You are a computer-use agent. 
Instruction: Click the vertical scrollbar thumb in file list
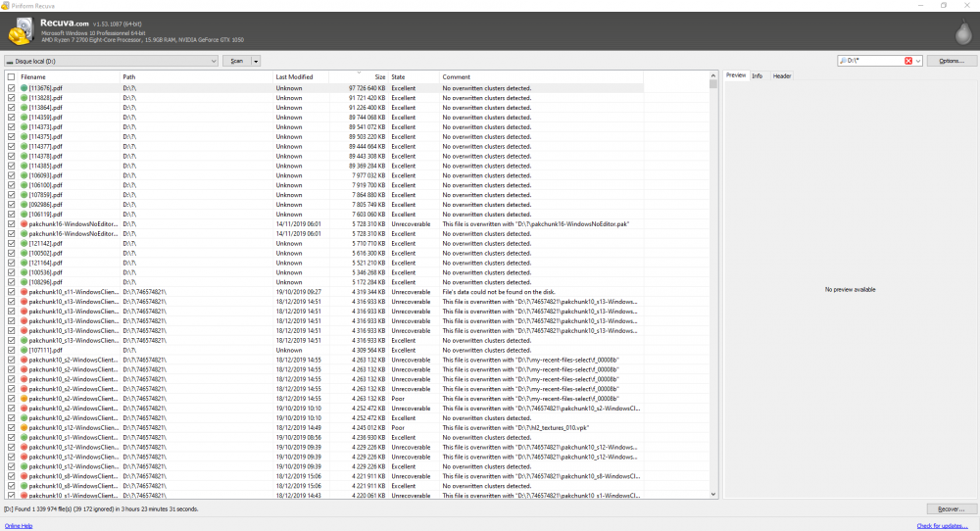click(x=713, y=84)
